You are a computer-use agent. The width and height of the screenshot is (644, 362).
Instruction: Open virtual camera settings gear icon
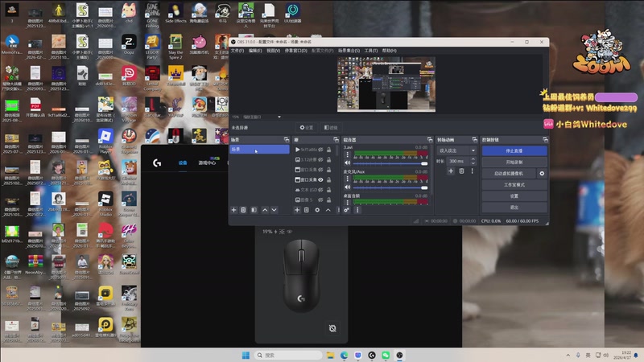[542, 173]
